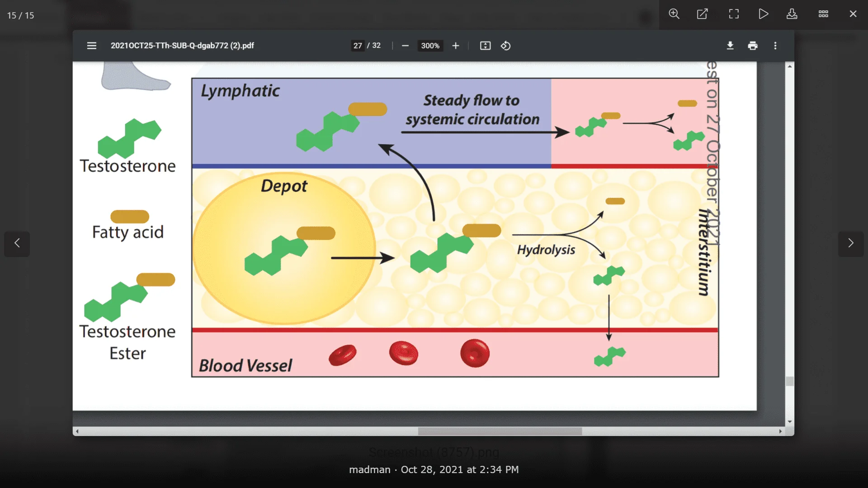This screenshot has width=868, height=488.
Task: Click the vertical scrollbar up arrow
Action: (x=790, y=66)
